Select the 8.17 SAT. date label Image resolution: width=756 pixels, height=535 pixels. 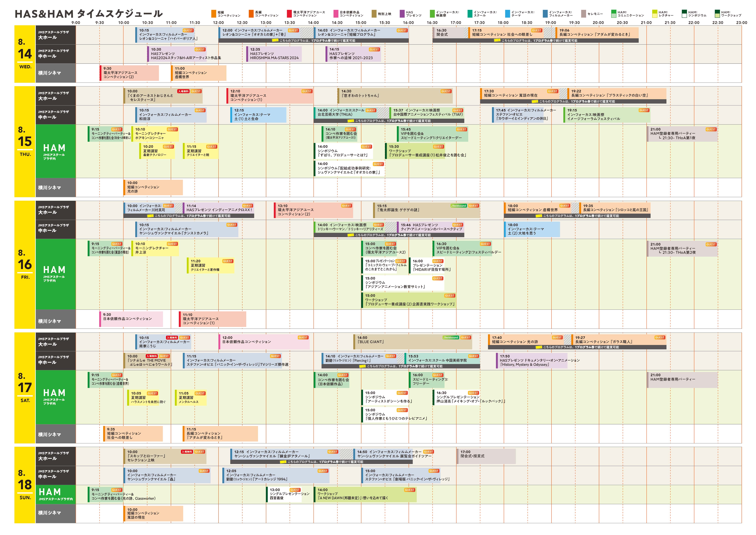[25, 388]
